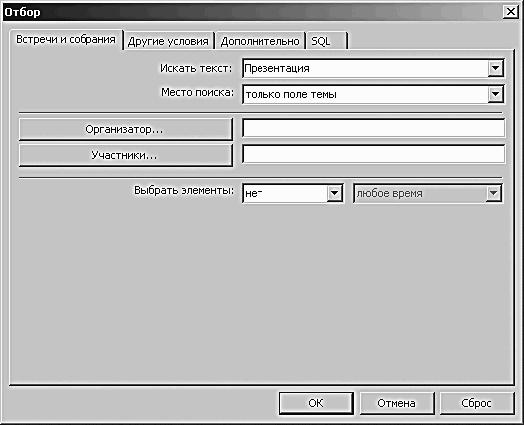Click inside the Искать текст field with Презентация
524x425 pixels.
pos(365,68)
